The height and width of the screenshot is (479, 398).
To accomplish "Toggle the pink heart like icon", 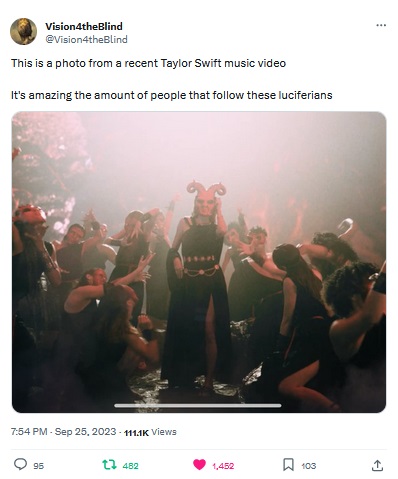I will coord(199,465).
